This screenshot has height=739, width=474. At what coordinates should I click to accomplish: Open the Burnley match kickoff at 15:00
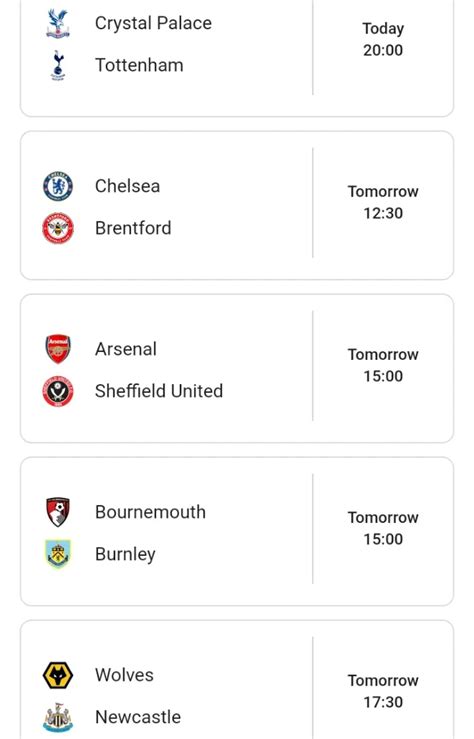383,528
